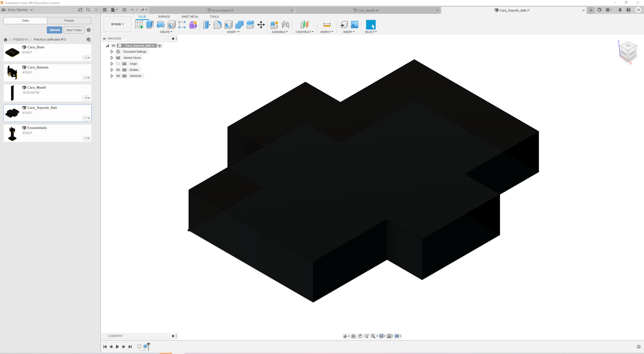644x354 pixels.
Task: Select the Hole tool
Action: point(171,25)
